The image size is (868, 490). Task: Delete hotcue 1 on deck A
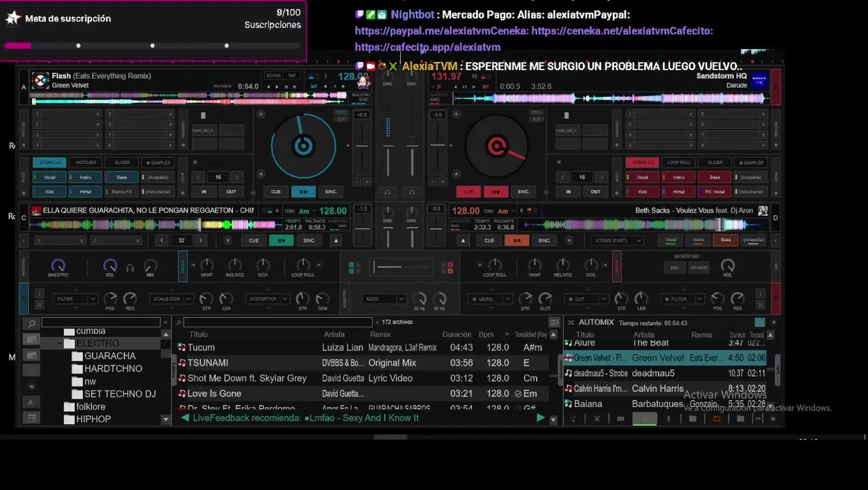[x=97, y=114]
